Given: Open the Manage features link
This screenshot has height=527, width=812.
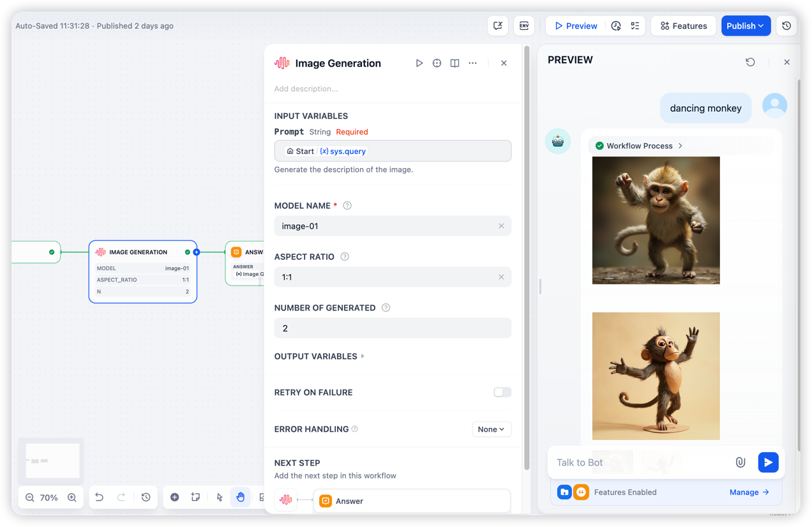Looking at the screenshot, I should pos(749,492).
